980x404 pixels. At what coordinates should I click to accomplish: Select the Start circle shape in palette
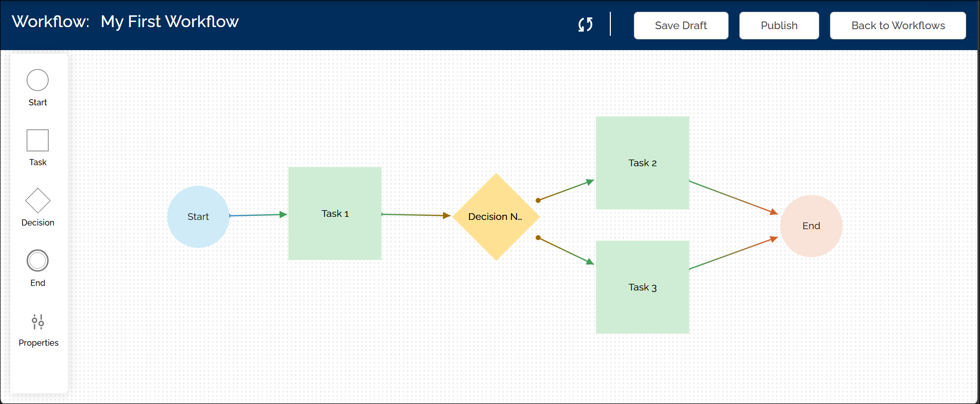pos(37,80)
